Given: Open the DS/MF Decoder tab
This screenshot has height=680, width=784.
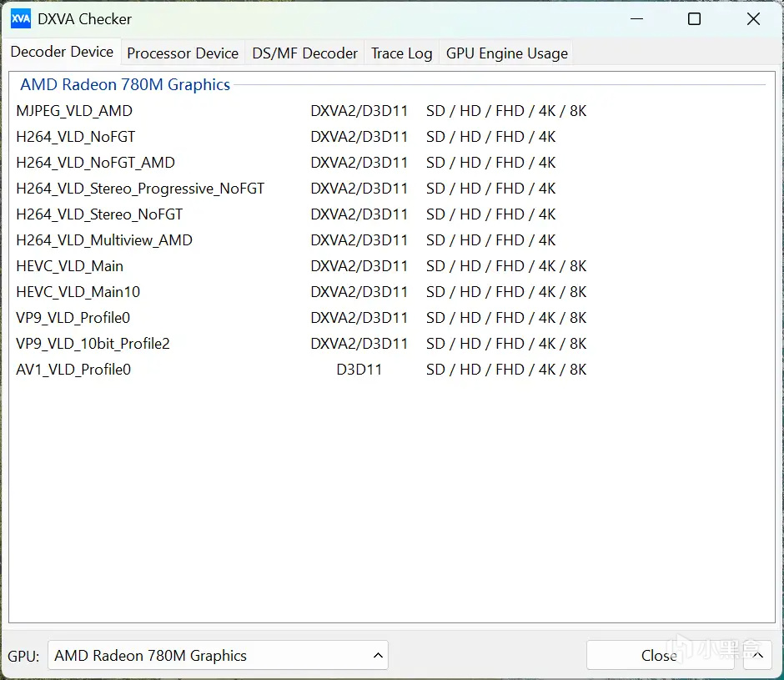Looking at the screenshot, I should 305,53.
